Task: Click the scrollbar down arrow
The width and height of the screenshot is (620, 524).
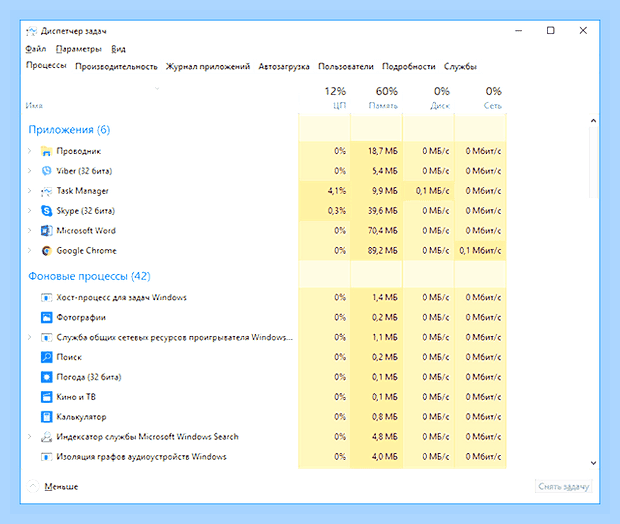Action: (593, 463)
